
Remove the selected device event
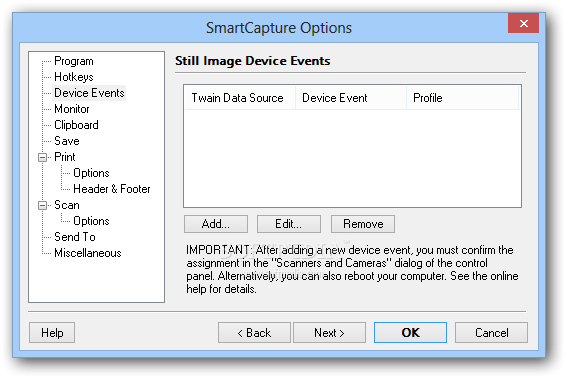click(x=363, y=224)
